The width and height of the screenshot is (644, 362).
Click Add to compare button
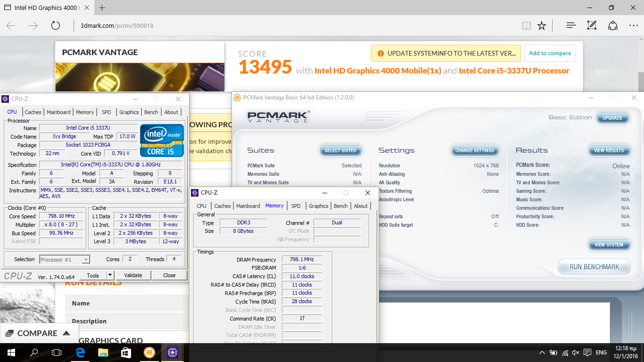click(x=550, y=53)
